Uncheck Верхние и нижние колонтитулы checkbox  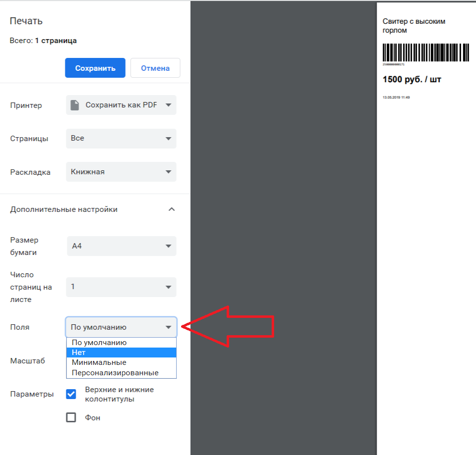(x=71, y=394)
